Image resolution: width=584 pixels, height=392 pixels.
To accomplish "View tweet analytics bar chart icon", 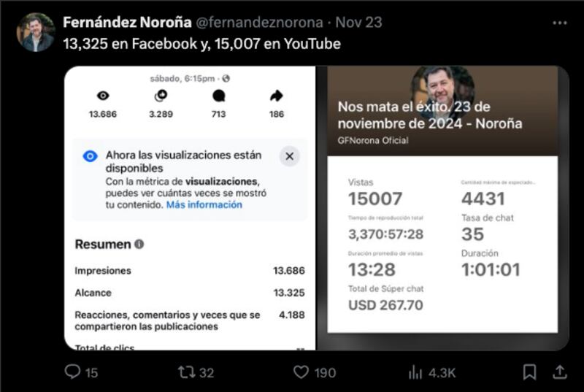I will 415,372.
